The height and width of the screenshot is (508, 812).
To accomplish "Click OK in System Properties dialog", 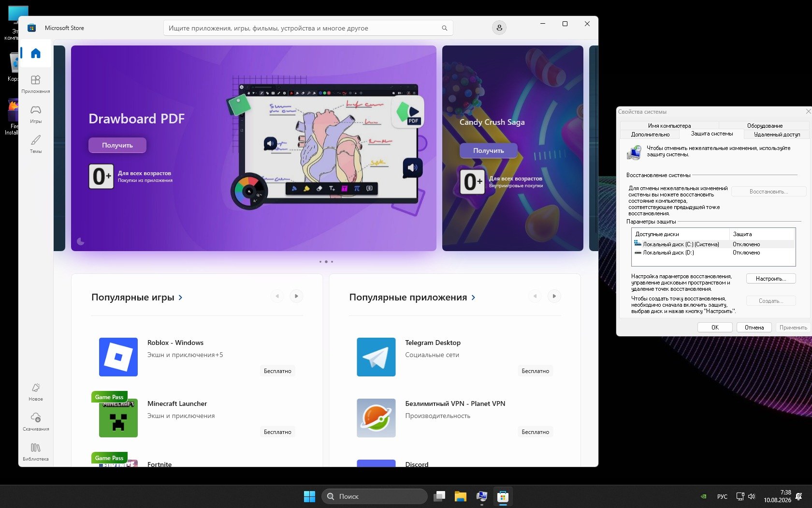I will click(715, 328).
